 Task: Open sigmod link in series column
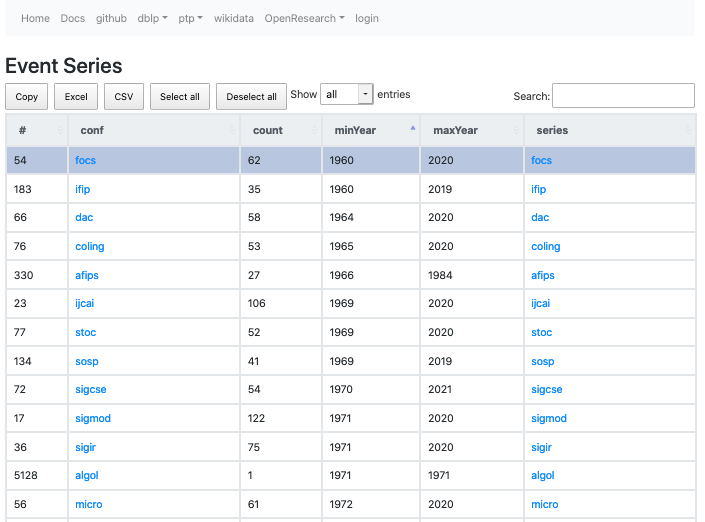(549, 419)
